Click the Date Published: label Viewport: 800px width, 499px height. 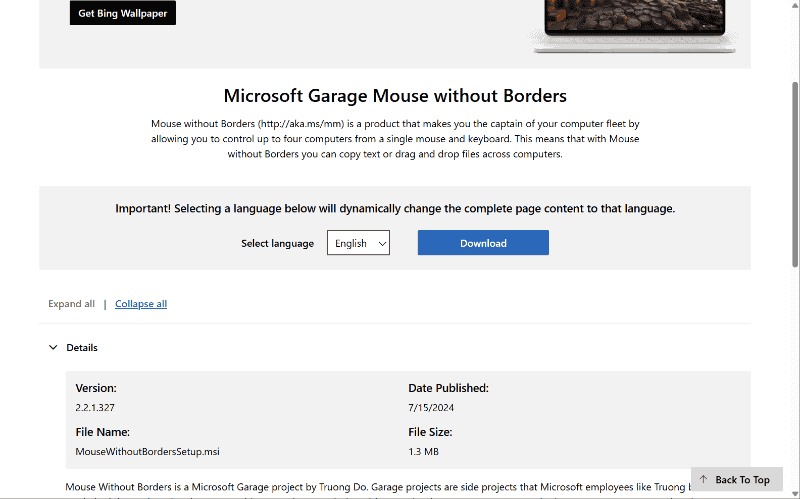point(448,388)
